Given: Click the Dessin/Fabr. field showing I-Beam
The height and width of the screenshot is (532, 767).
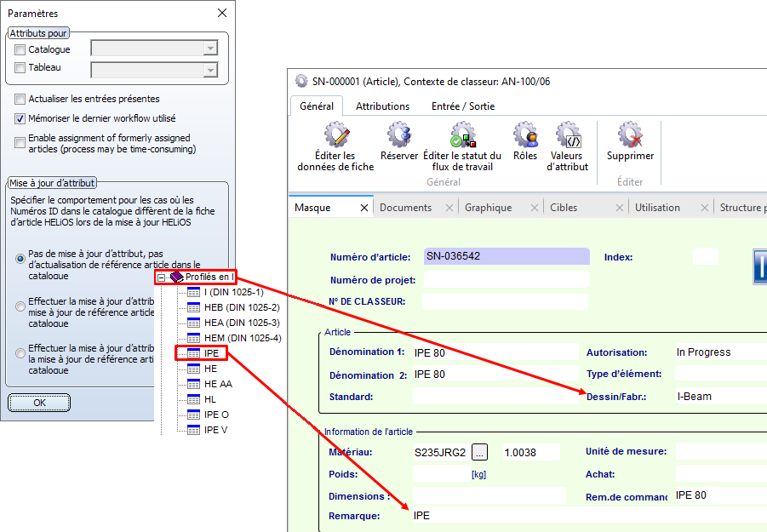Looking at the screenshot, I should [x=721, y=397].
